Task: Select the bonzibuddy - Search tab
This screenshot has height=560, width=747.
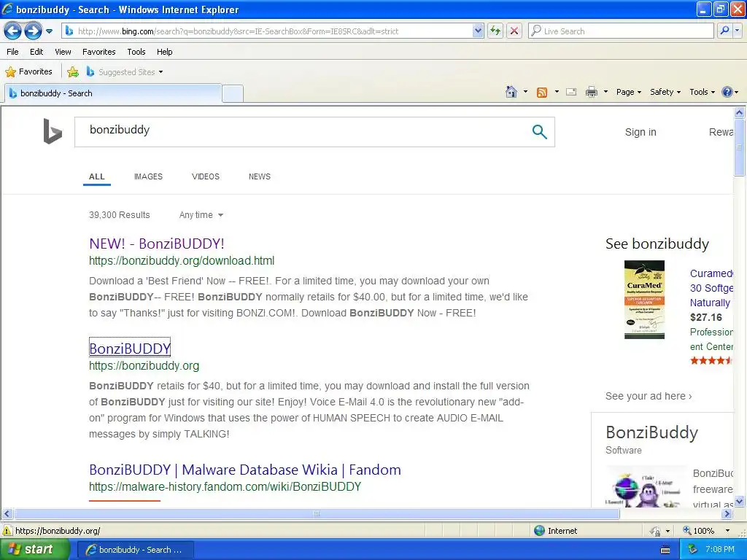Action: pos(113,93)
